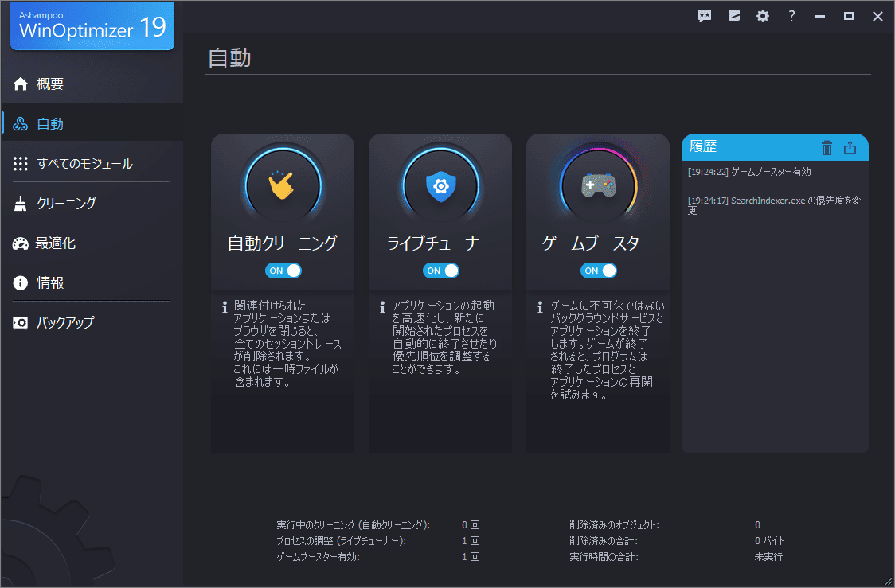The height and width of the screenshot is (588, 895).
Task: Click the 実行中のクリーニング label
Action: (x=353, y=524)
